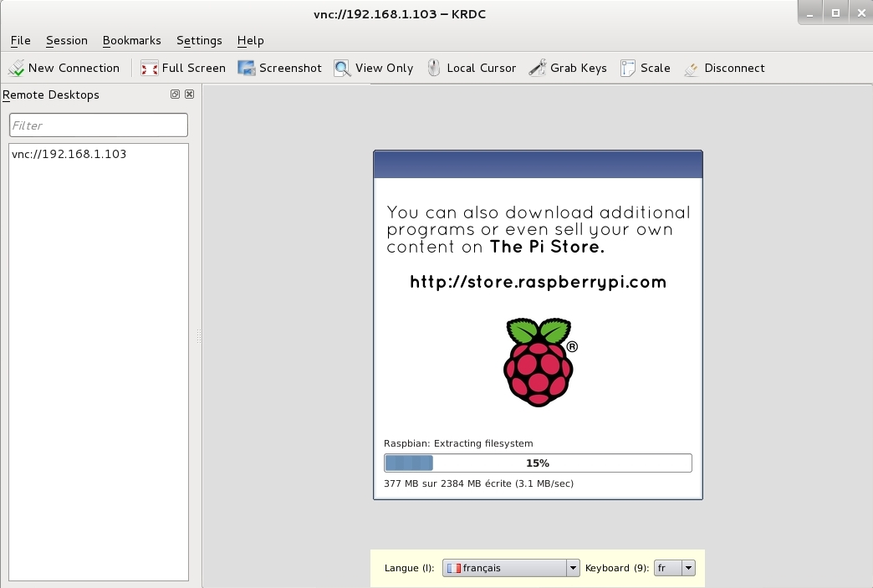Image resolution: width=873 pixels, height=588 pixels.
Task: Click the 'Remote Desktops' panel title
Action: click(x=51, y=95)
